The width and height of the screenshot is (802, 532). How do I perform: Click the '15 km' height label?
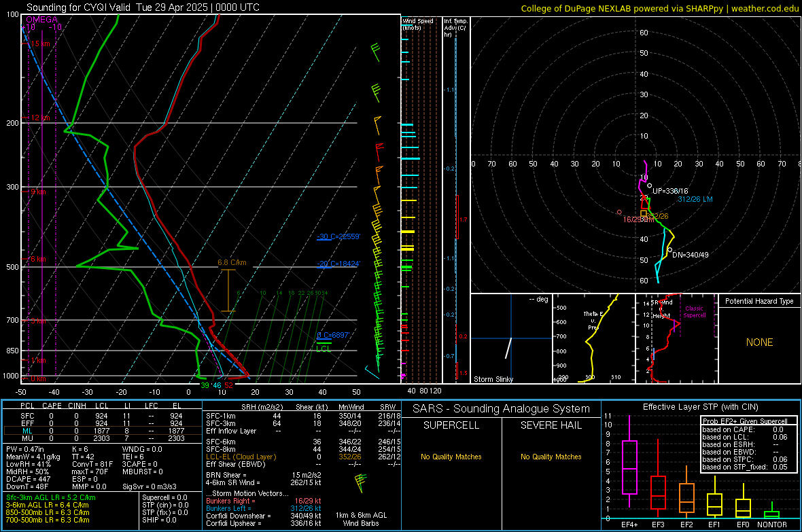pyautogui.click(x=40, y=43)
